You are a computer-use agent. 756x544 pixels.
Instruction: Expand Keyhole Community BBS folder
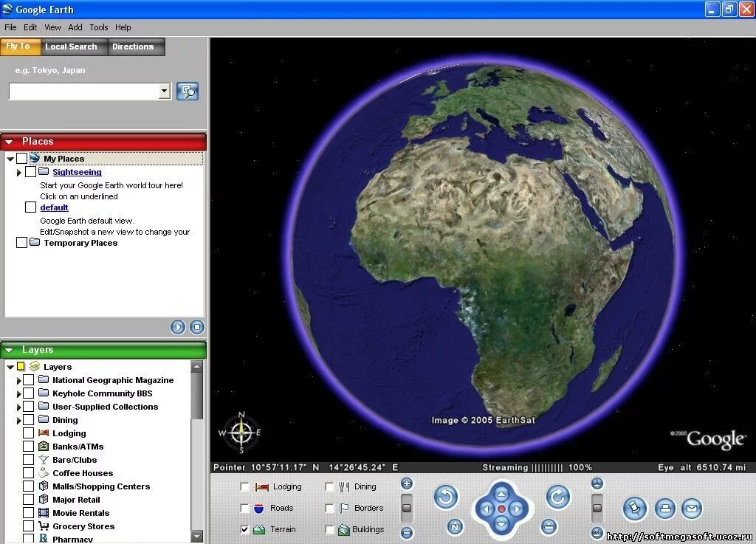coord(18,393)
